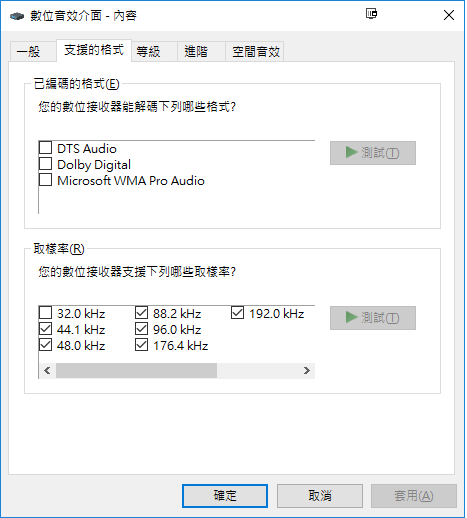Click the digital audio device icon in title bar
The width and height of the screenshot is (467, 518).
pyautogui.click(x=17, y=16)
